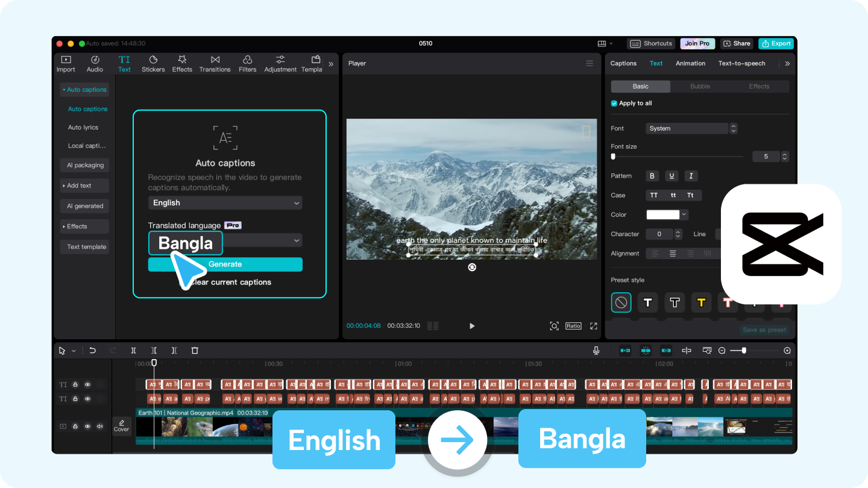Open the Filters tab
The width and height of the screenshot is (868, 488).
247,63
